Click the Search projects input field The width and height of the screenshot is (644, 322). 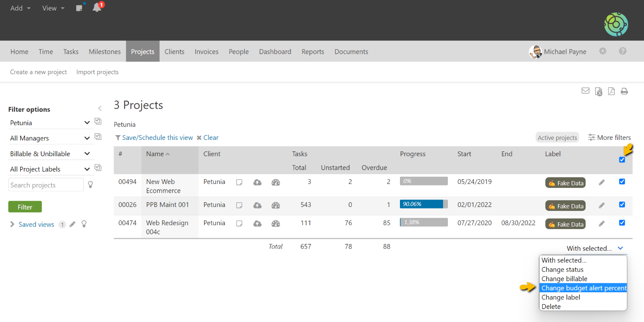click(46, 185)
